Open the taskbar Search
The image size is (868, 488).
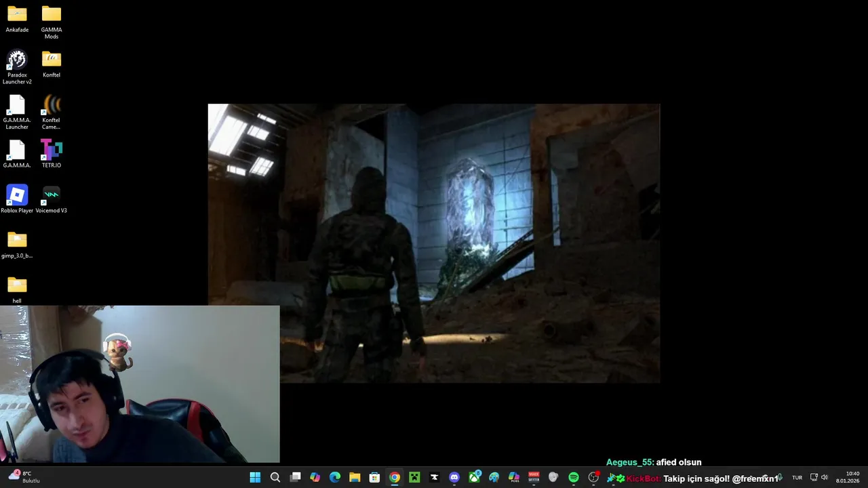click(275, 477)
